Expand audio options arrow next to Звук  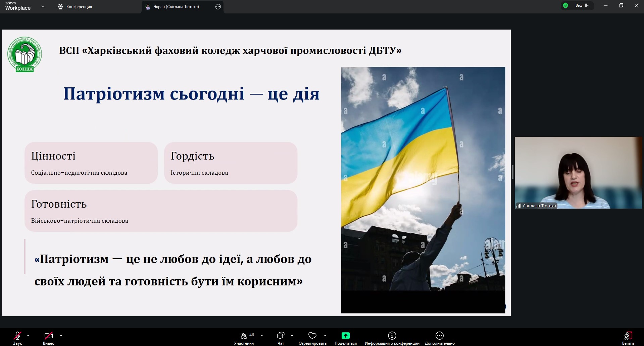28,336
